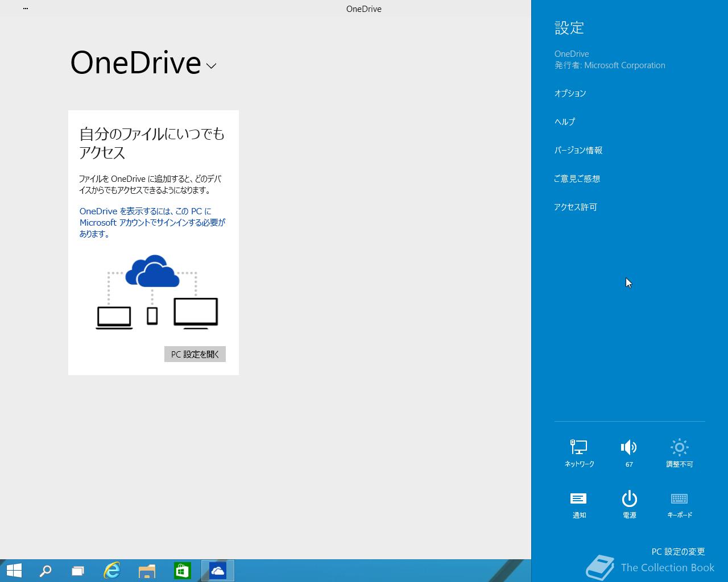
Task: Open the Store app from the taskbar
Action: 182,571
